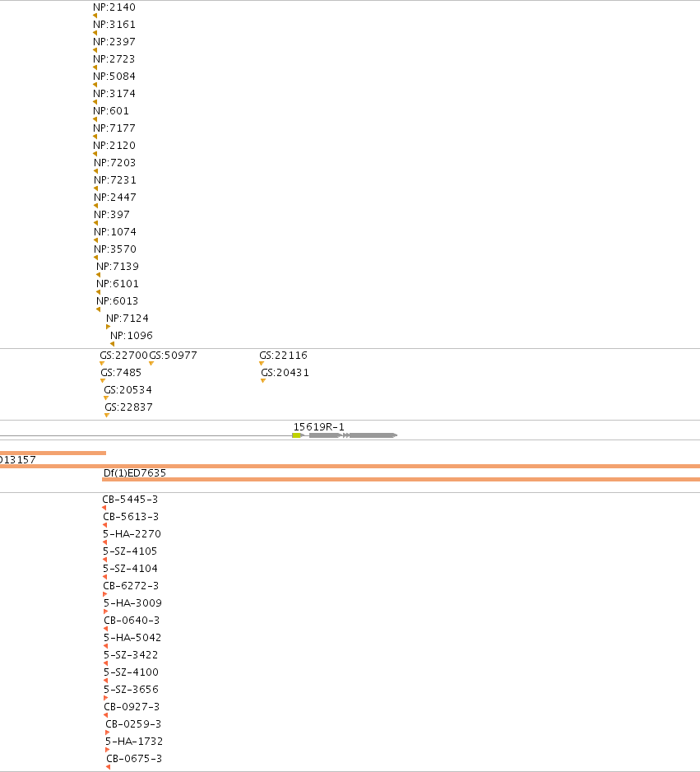Click the red arrow marker under CB-0675-3
The image size is (700, 772).
[x=109, y=767]
